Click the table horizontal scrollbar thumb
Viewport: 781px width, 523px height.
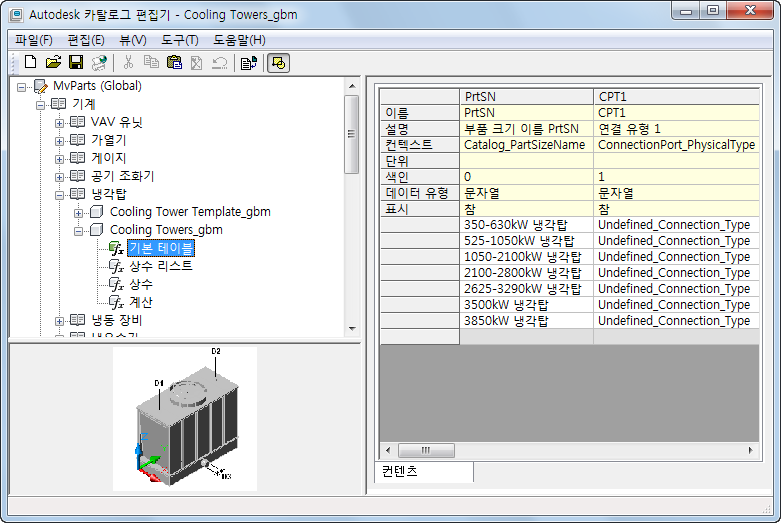coord(426,450)
